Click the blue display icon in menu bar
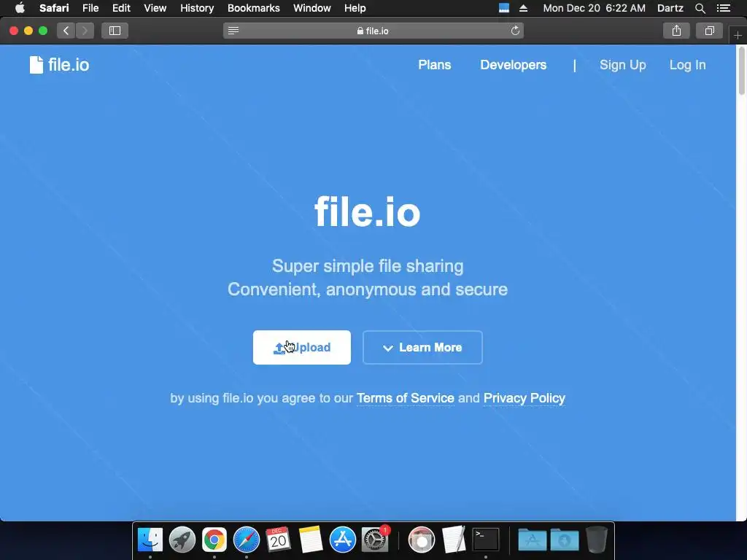747x560 pixels. point(503,8)
